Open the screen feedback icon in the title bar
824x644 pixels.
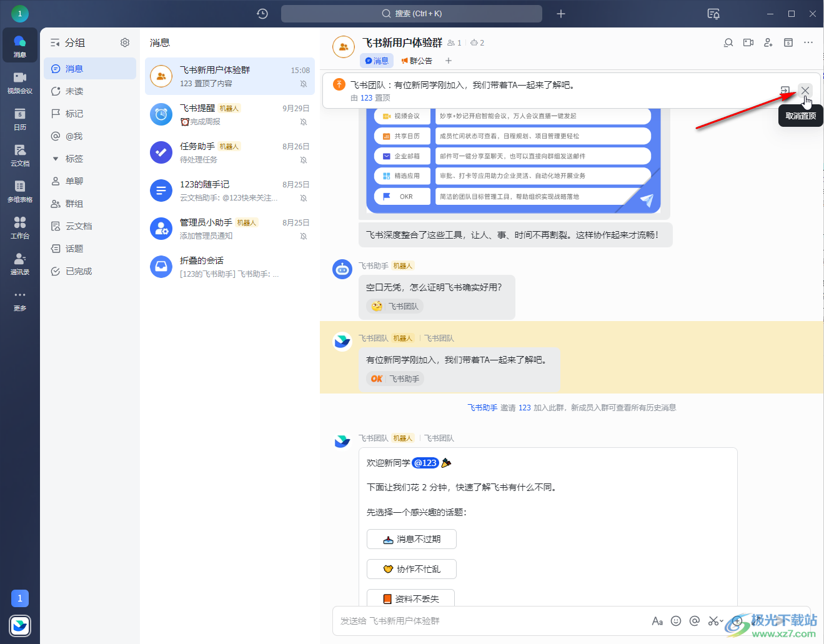click(x=713, y=14)
